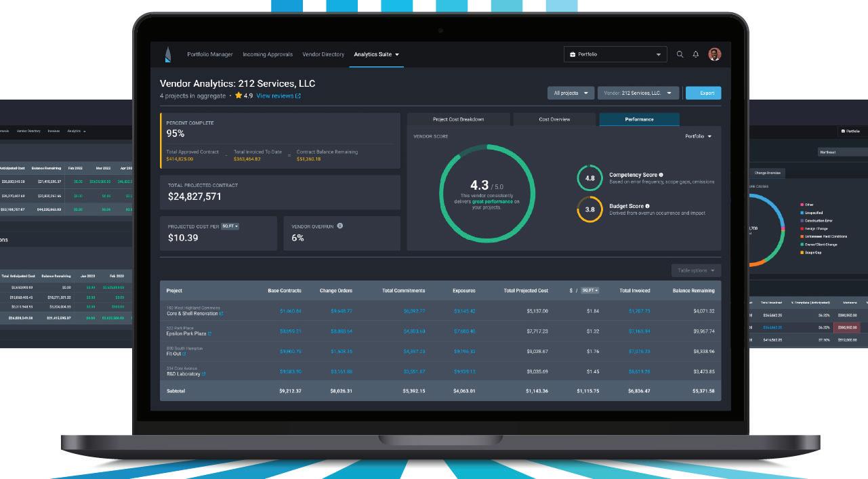This screenshot has width=868, height=479.
Task: Switch to Project Cost Breakdown tab
Action: [458, 119]
